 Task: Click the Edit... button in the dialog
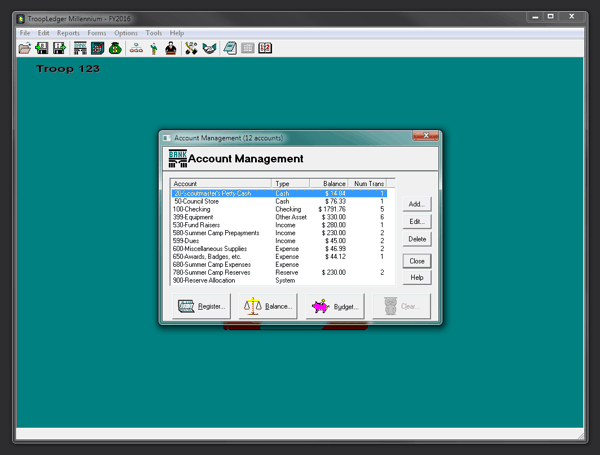pyautogui.click(x=417, y=222)
